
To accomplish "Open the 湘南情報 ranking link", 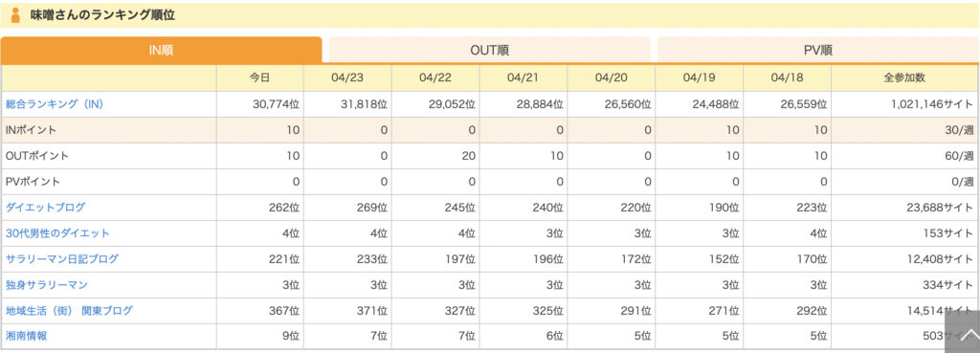I will (26, 336).
